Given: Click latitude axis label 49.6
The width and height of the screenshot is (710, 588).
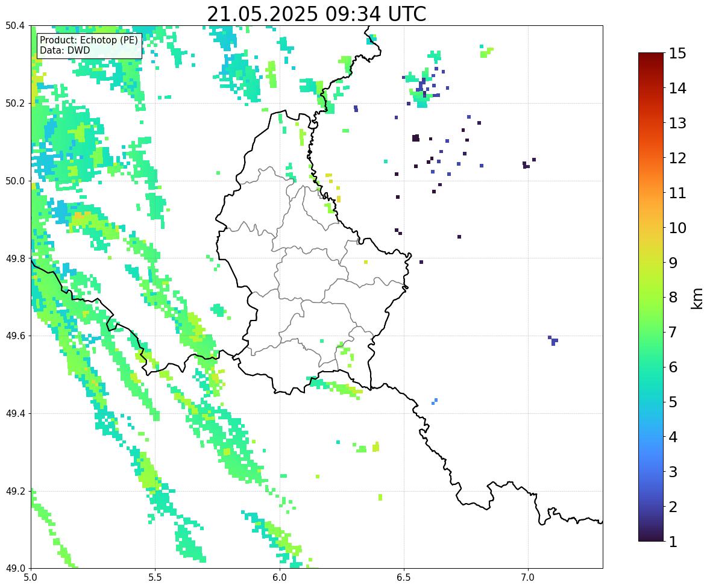Looking at the screenshot, I should (x=14, y=336).
